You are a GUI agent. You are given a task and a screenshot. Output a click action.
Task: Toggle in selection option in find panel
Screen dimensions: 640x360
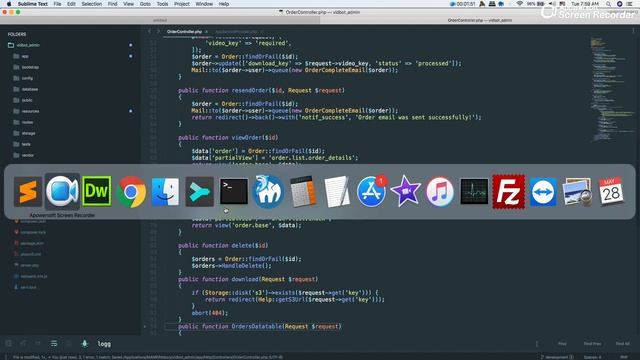[x=69, y=344]
